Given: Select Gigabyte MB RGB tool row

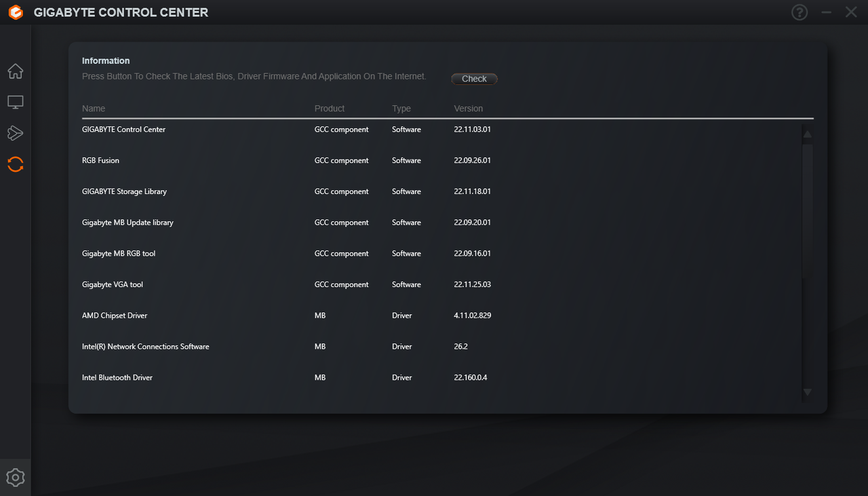Looking at the screenshot, I should pos(441,254).
